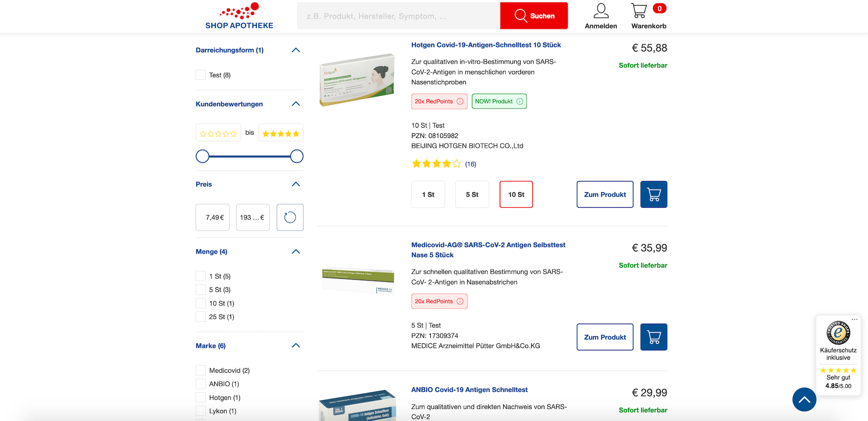868x421 pixels.
Task: Check the Test (8) checkbox
Action: point(201,75)
